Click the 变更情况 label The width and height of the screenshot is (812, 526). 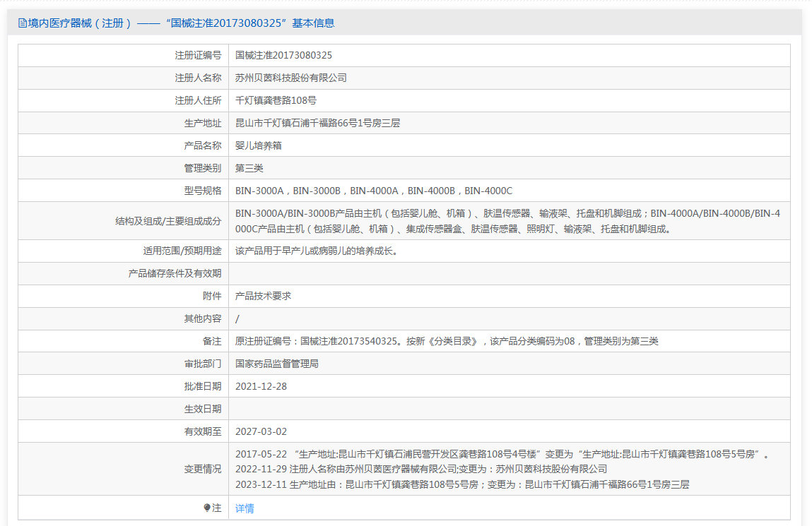(203, 469)
